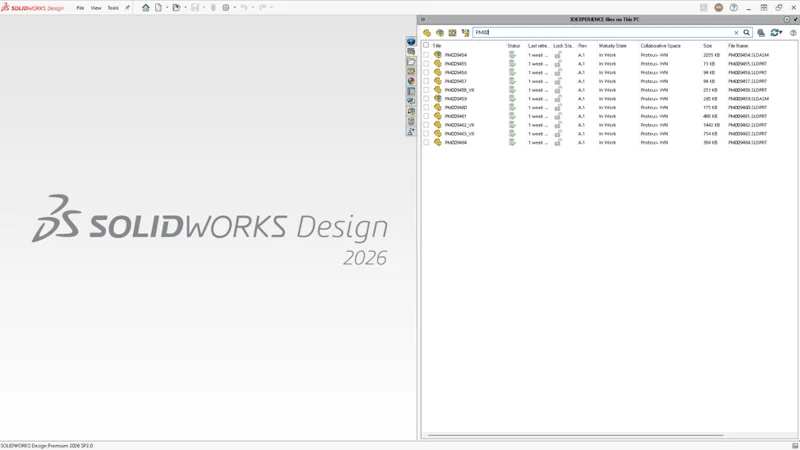
Task: Select the file title ending 463_VII
Action: 459,134
